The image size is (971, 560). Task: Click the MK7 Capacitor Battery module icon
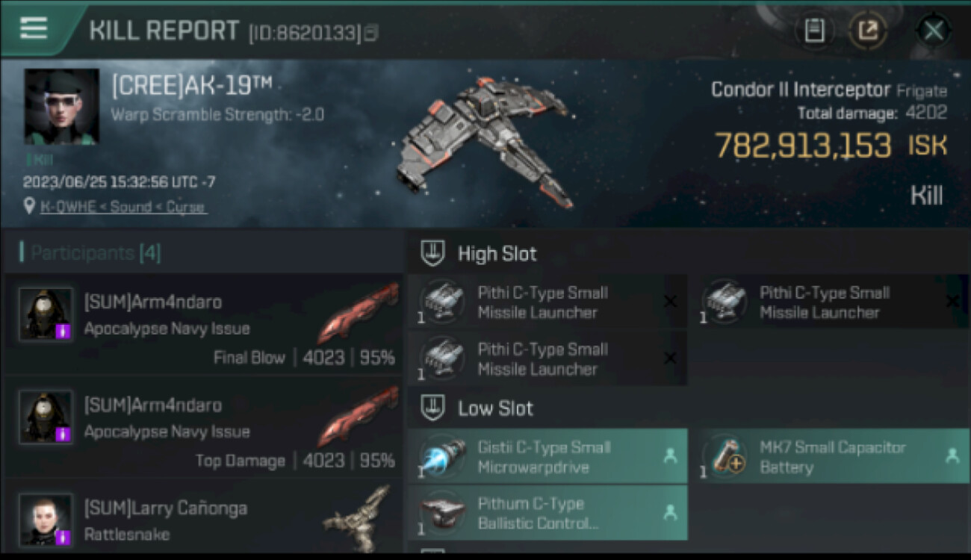727,455
